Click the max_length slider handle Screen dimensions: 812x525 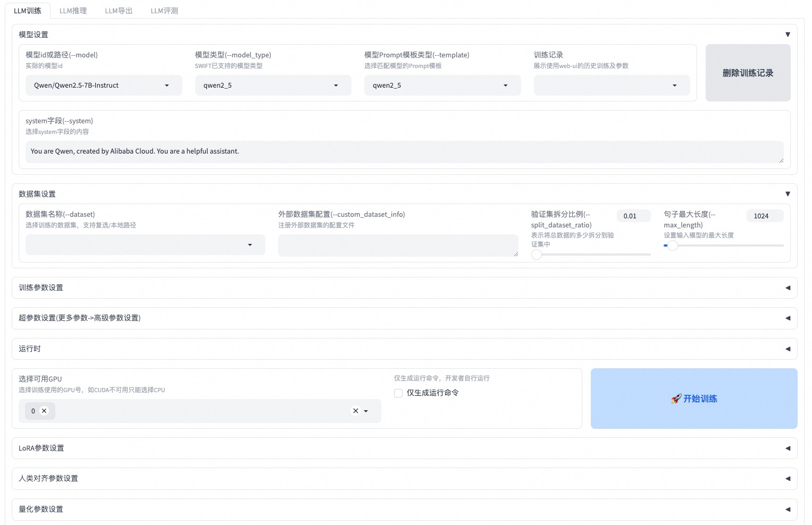tap(673, 245)
